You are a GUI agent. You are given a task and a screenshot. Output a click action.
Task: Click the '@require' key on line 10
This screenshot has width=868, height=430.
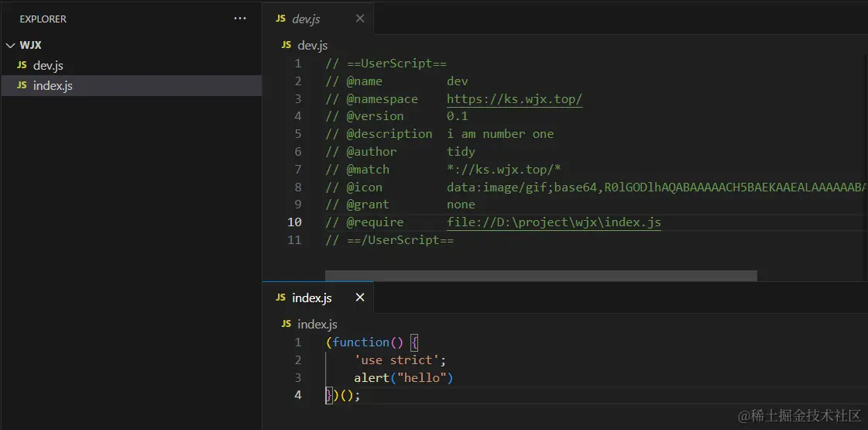click(376, 222)
